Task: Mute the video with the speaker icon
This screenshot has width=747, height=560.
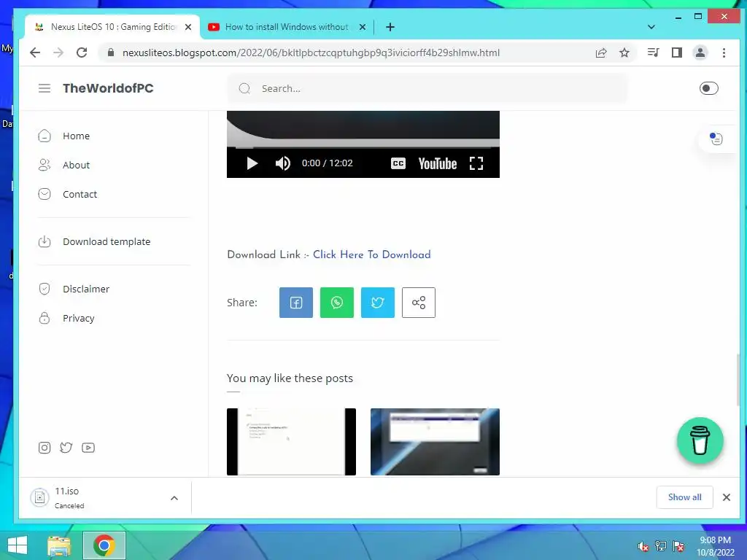Action: pyautogui.click(x=282, y=163)
